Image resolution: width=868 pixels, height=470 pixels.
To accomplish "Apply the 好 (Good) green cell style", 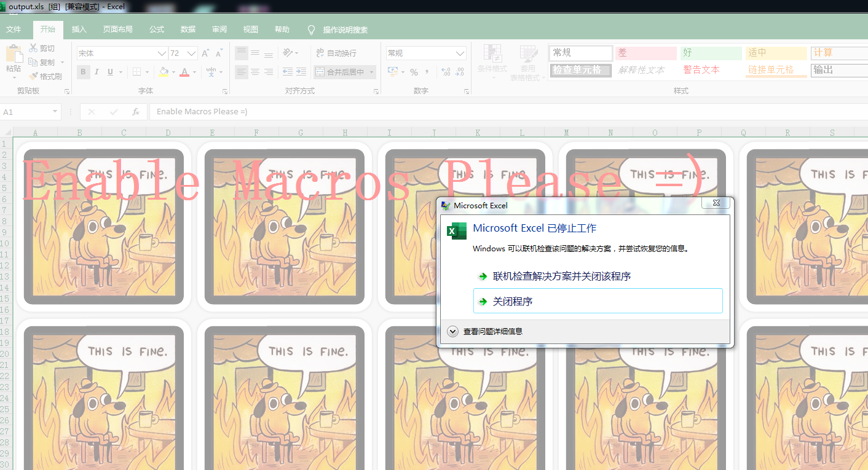I will pos(711,53).
